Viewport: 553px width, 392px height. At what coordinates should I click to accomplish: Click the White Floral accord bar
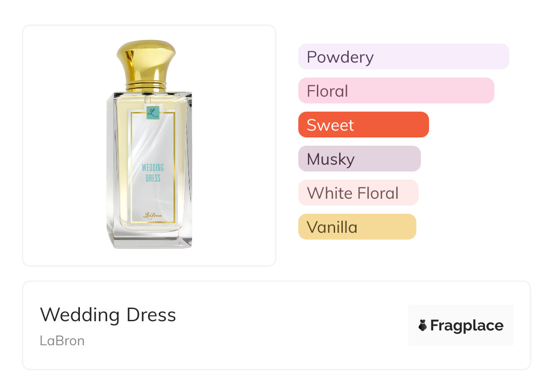(x=358, y=193)
